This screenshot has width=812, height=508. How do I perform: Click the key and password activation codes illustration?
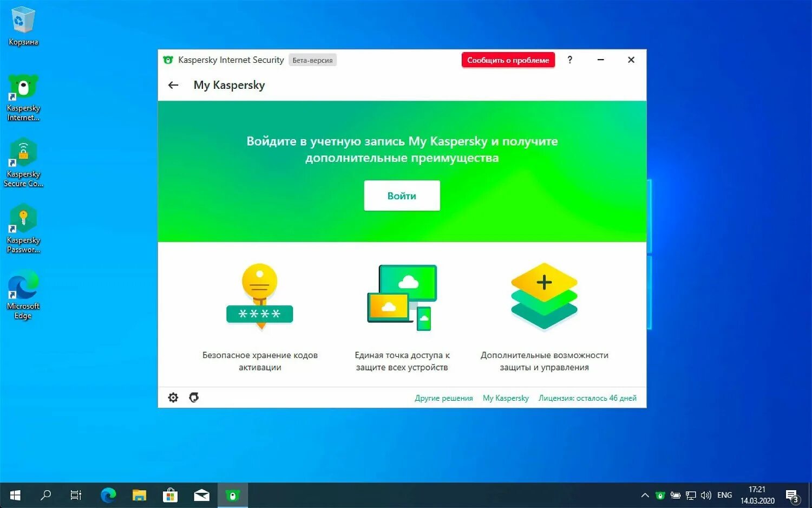coord(260,296)
